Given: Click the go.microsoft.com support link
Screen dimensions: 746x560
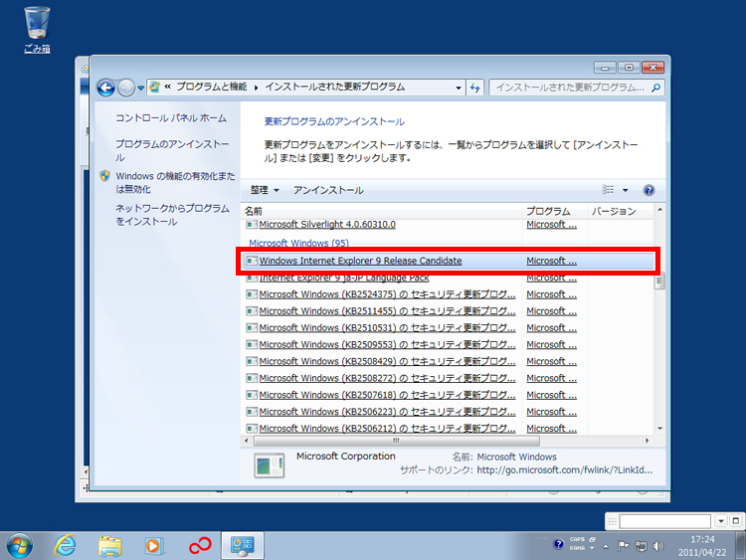Looking at the screenshot, I should coord(565,470).
